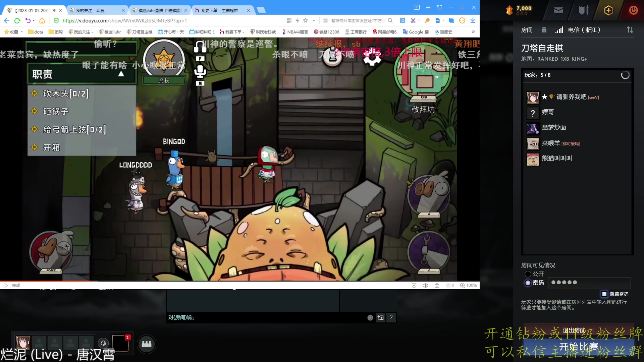Expand the bookmarks bar overflow chevron
This screenshot has height=362, width=644.
[x=473, y=32]
